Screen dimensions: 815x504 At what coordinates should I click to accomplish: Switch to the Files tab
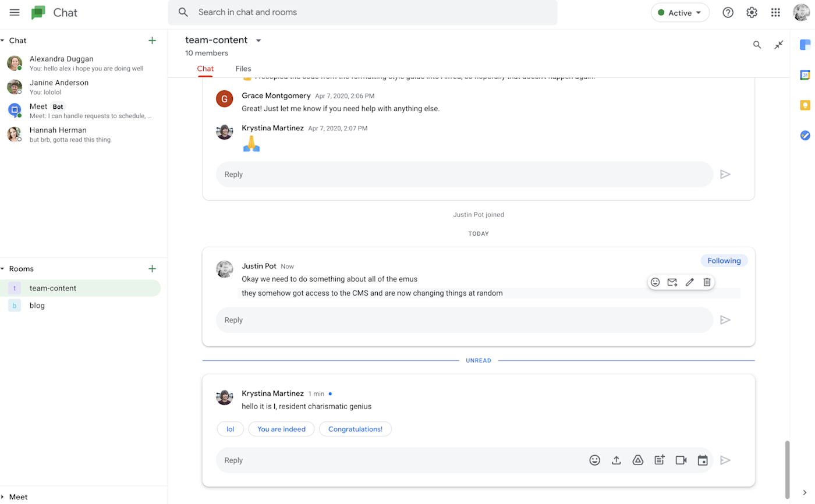coord(243,69)
